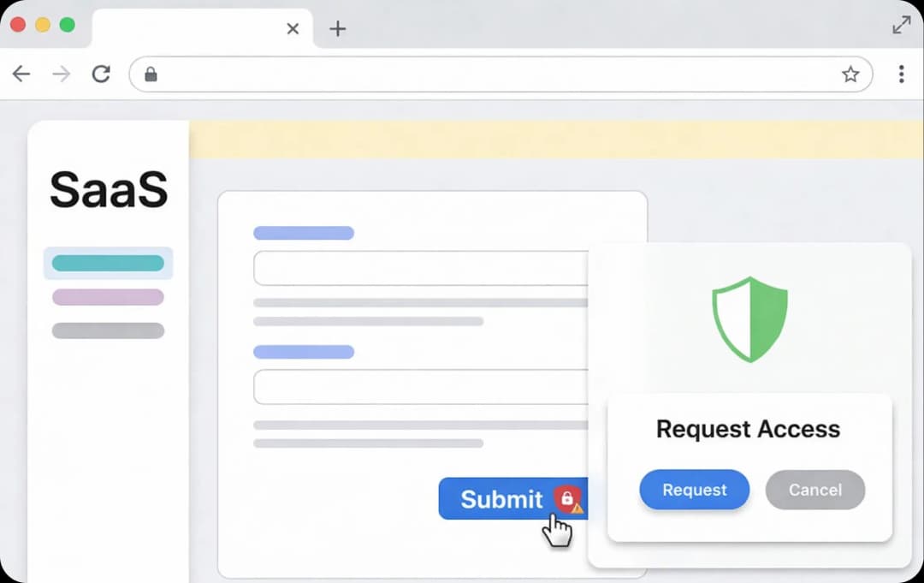Click the browser forward arrow
Screen dimensions: 924x583
click(x=62, y=74)
